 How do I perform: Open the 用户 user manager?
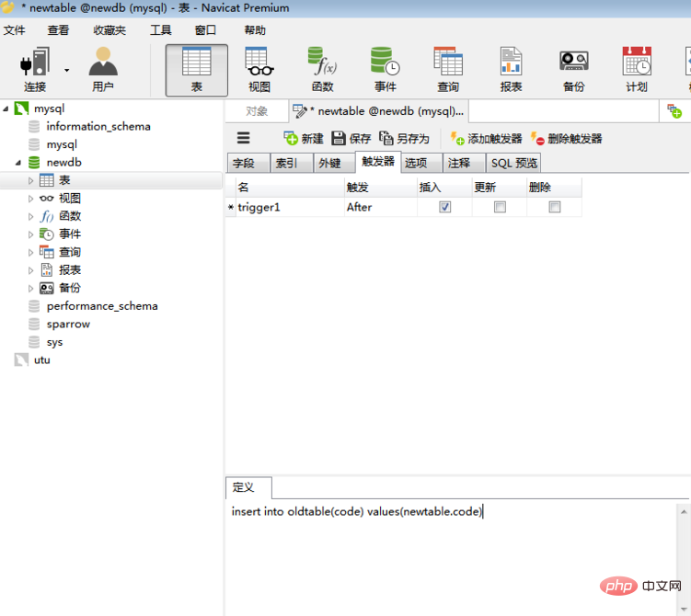[103, 70]
